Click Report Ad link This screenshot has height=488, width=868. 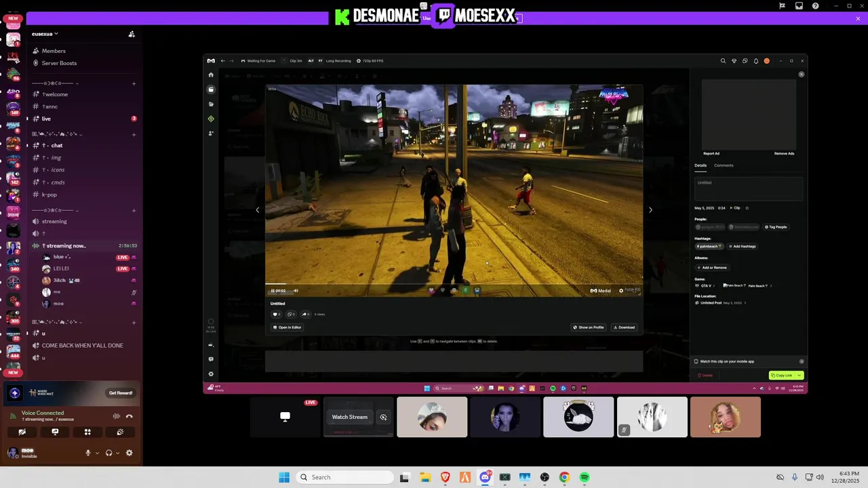(711, 154)
